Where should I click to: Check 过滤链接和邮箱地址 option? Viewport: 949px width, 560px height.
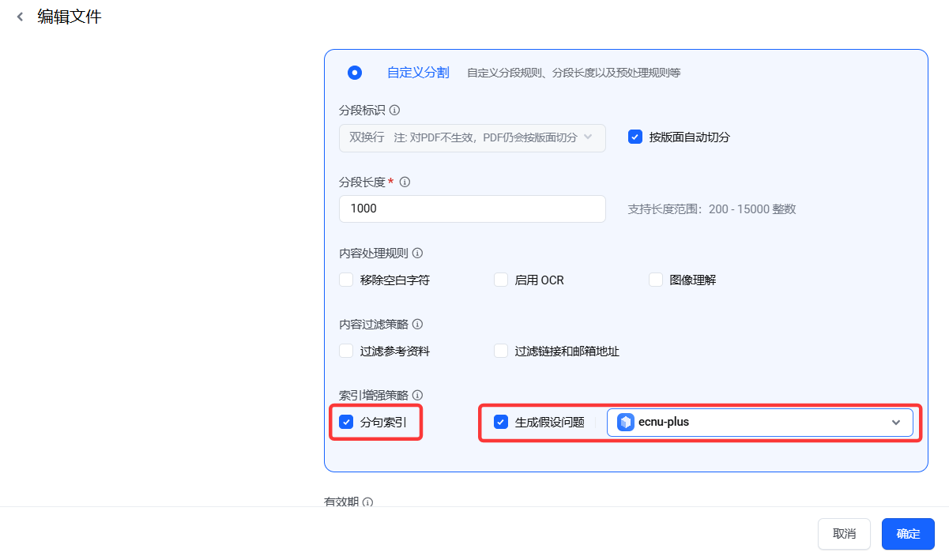click(x=501, y=351)
